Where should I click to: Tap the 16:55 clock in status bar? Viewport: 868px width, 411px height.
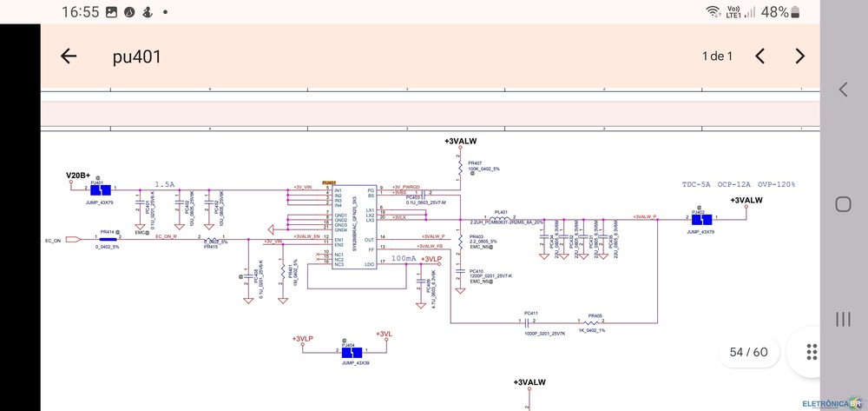click(81, 12)
